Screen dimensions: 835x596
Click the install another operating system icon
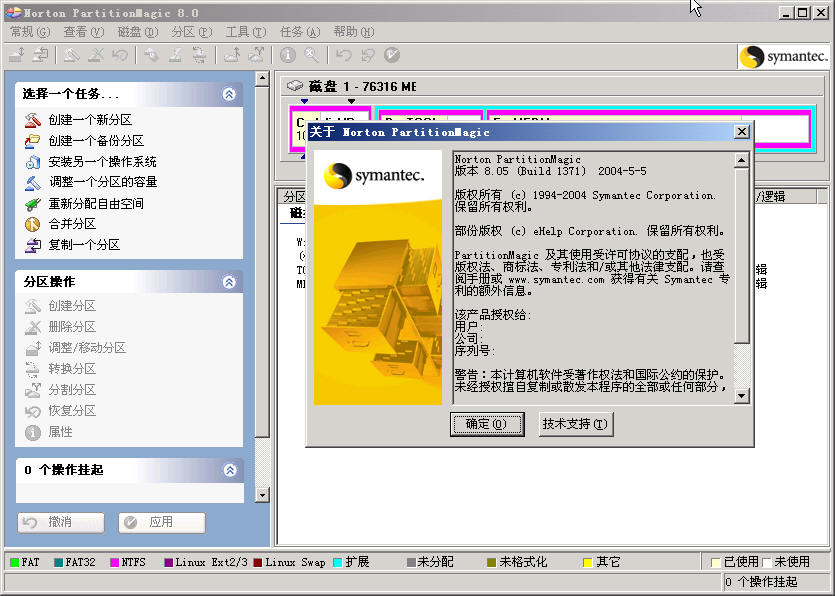pos(32,161)
